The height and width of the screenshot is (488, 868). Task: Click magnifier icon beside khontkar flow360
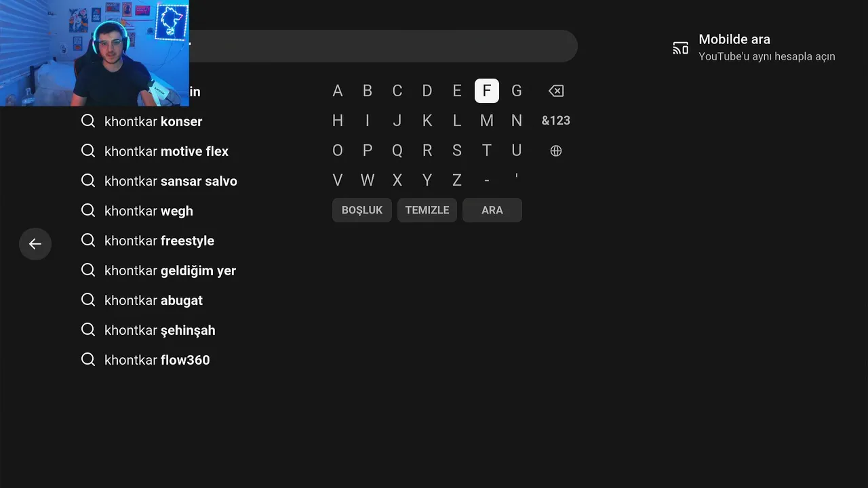pyautogui.click(x=88, y=360)
